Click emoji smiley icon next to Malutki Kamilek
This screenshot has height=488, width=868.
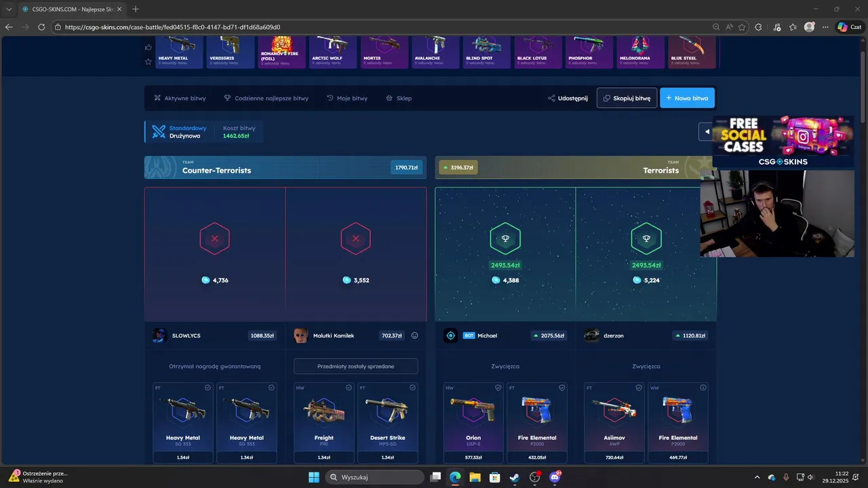(414, 335)
